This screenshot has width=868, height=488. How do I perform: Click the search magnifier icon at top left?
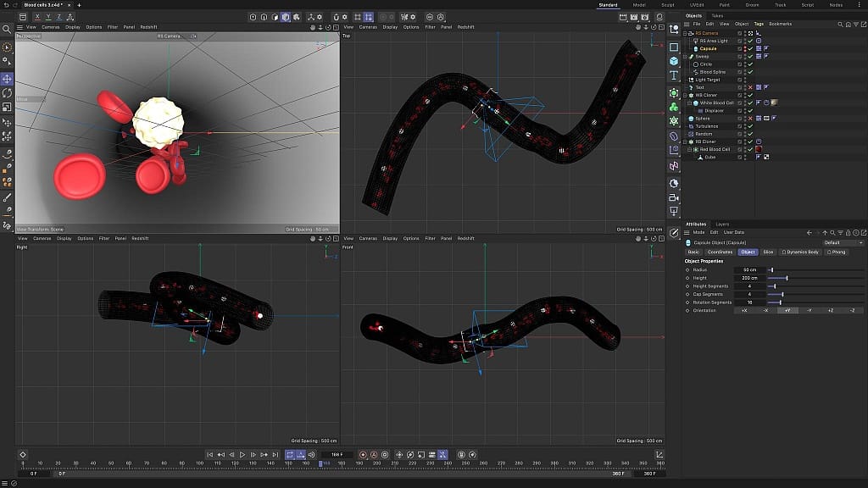coord(7,29)
